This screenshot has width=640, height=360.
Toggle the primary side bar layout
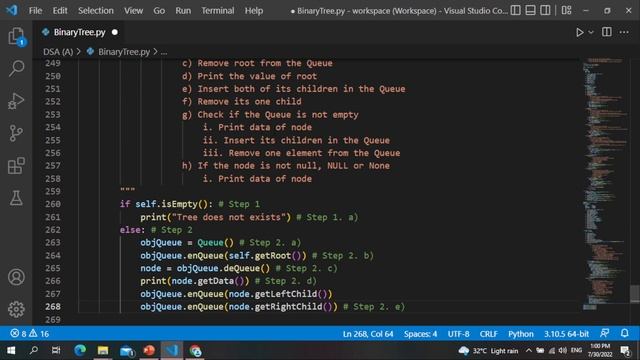[516, 10]
